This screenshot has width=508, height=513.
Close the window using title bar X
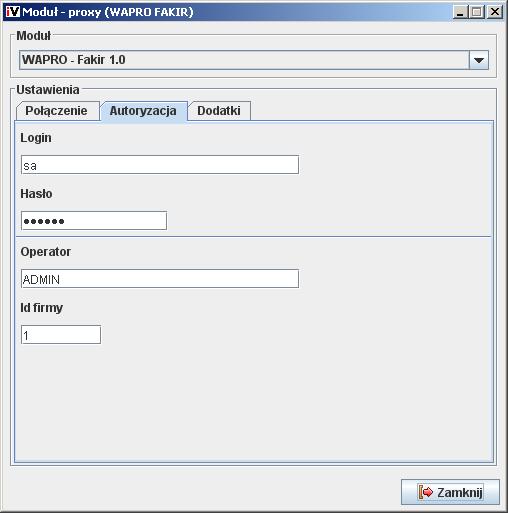pos(495,12)
